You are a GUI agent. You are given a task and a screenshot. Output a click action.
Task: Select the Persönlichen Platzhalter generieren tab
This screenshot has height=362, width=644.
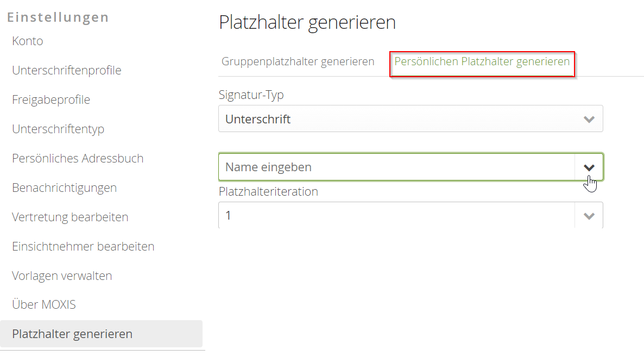481,61
